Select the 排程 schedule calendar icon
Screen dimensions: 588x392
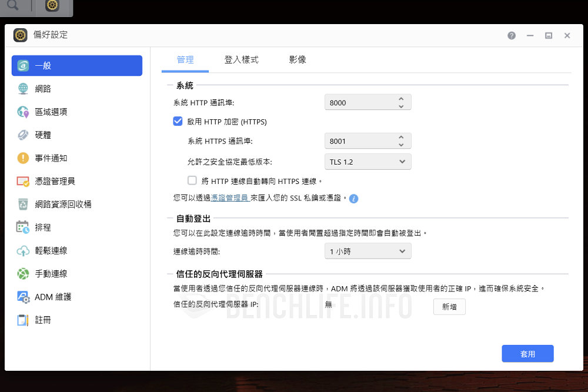[23, 227]
